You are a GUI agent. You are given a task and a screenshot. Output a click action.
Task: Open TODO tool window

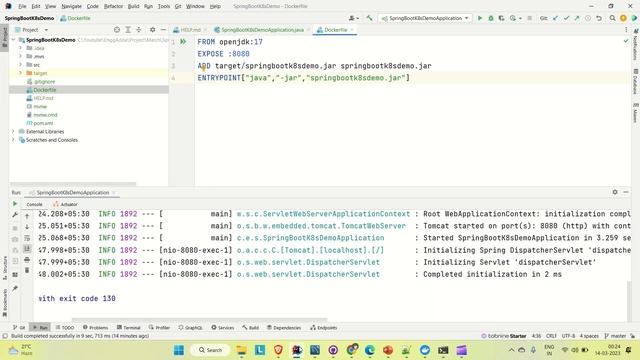65,327
